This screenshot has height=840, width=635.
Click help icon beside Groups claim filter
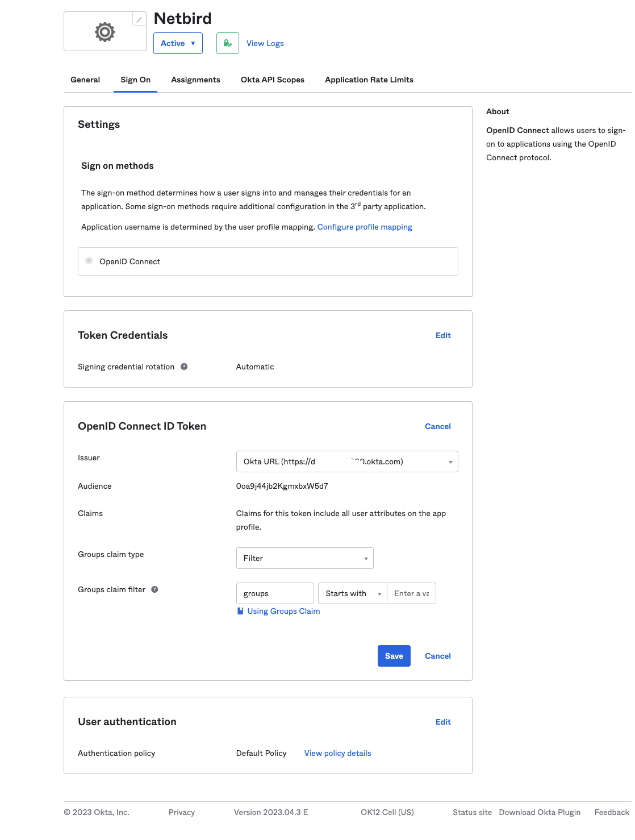tap(154, 589)
